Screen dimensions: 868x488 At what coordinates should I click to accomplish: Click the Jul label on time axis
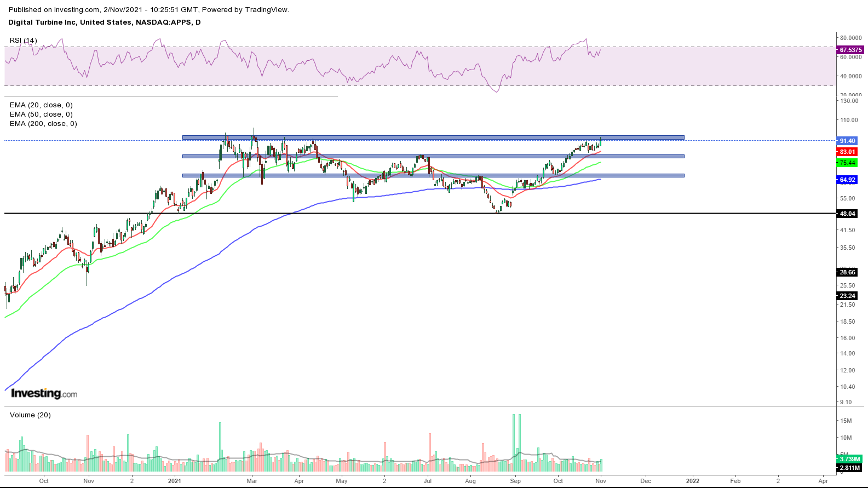428,481
